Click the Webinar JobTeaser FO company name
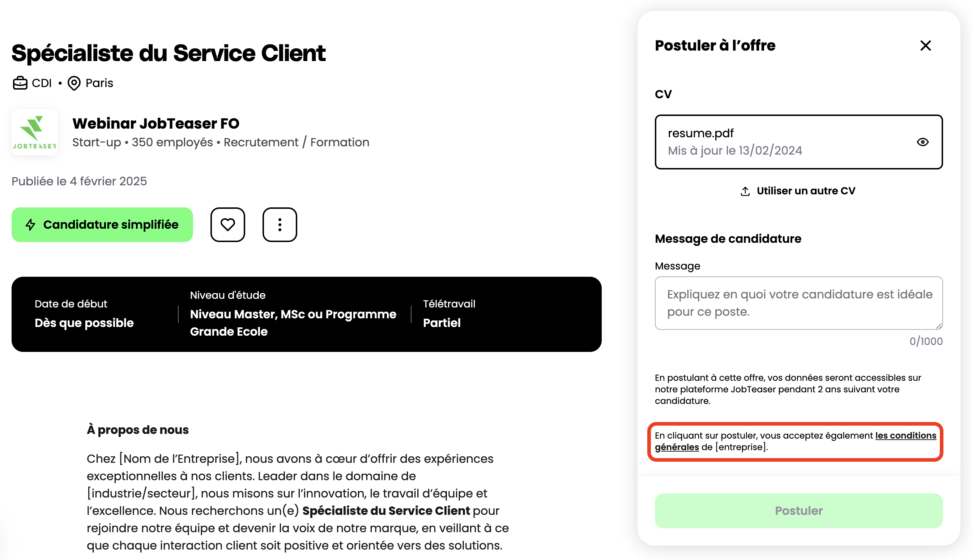Image resolution: width=972 pixels, height=560 pixels. (155, 124)
